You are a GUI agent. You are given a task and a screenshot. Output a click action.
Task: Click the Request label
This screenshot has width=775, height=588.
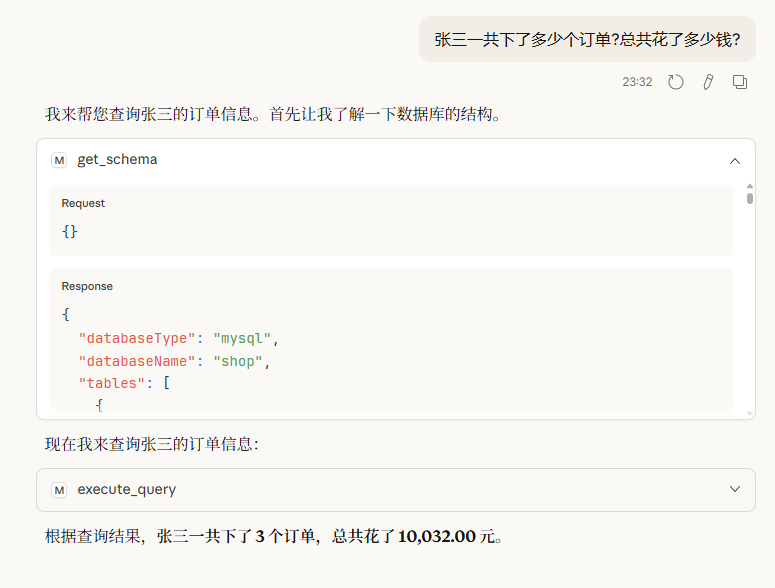click(x=83, y=203)
